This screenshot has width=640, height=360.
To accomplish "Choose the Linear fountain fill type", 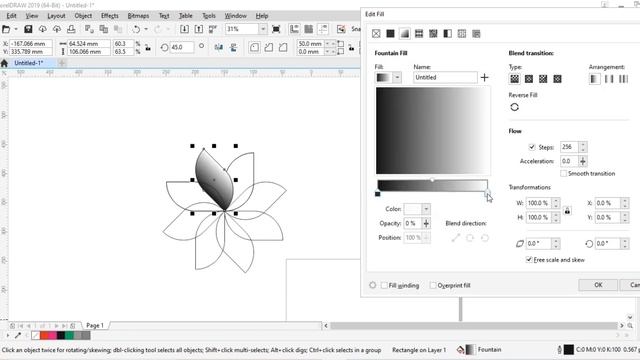I will pos(514,79).
